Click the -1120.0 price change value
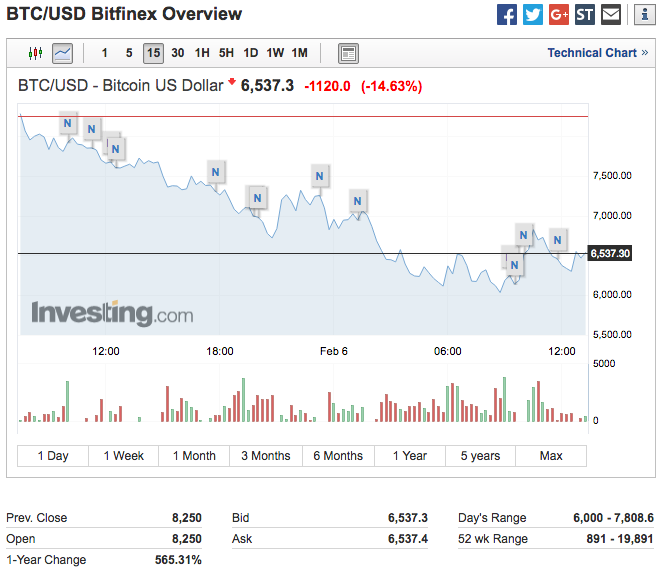This screenshot has width=659, height=567. tap(327, 86)
